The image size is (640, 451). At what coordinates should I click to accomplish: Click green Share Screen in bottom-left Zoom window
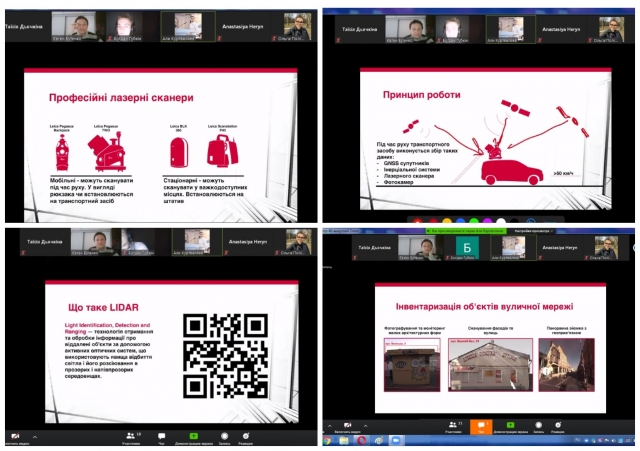(194, 438)
